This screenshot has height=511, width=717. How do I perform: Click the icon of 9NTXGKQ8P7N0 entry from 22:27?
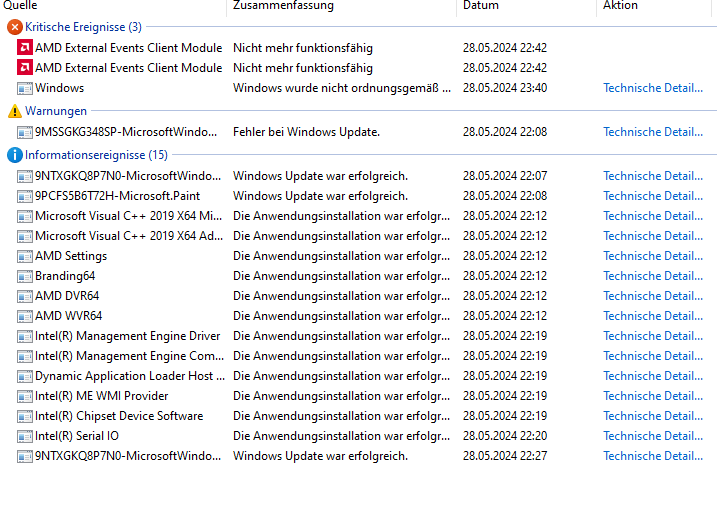pos(25,456)
